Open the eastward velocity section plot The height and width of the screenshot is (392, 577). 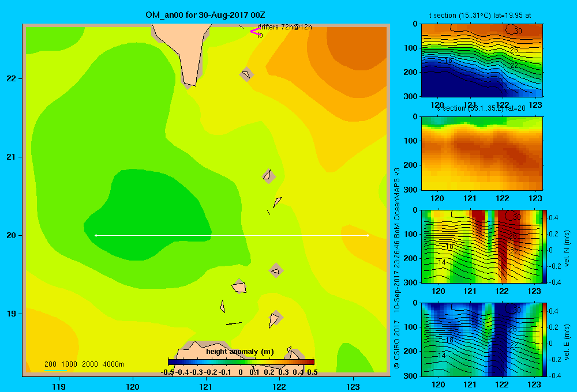[x=482, y=340]
